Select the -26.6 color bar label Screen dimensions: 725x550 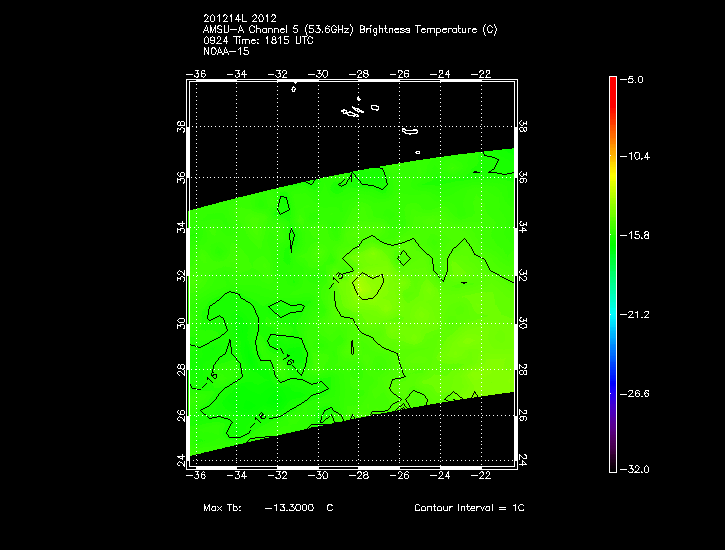636,393
